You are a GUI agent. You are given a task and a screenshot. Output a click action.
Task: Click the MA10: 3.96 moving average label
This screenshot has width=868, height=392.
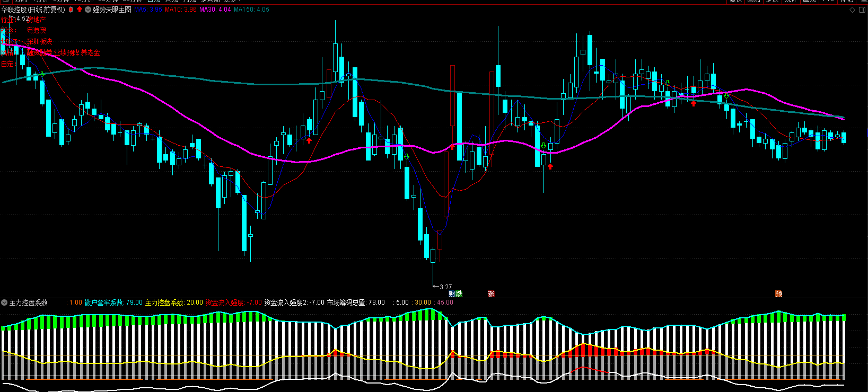click(x=180, y=10)
